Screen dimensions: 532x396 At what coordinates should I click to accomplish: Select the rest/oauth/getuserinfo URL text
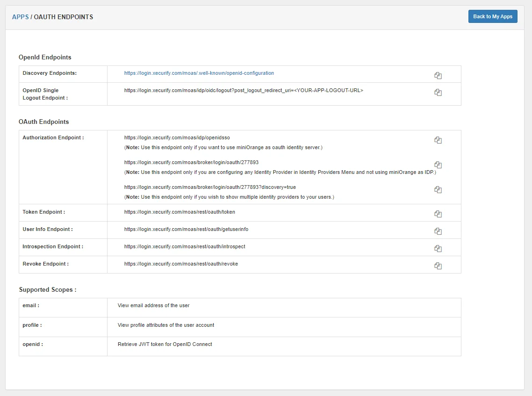186,229
